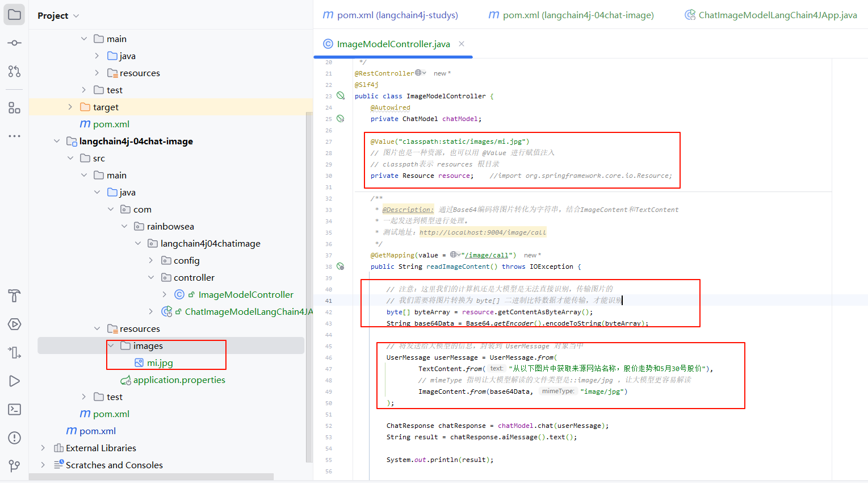868x483 pixels.
Task: Close the ImageModelController.java tab
Action: (462, 44)
